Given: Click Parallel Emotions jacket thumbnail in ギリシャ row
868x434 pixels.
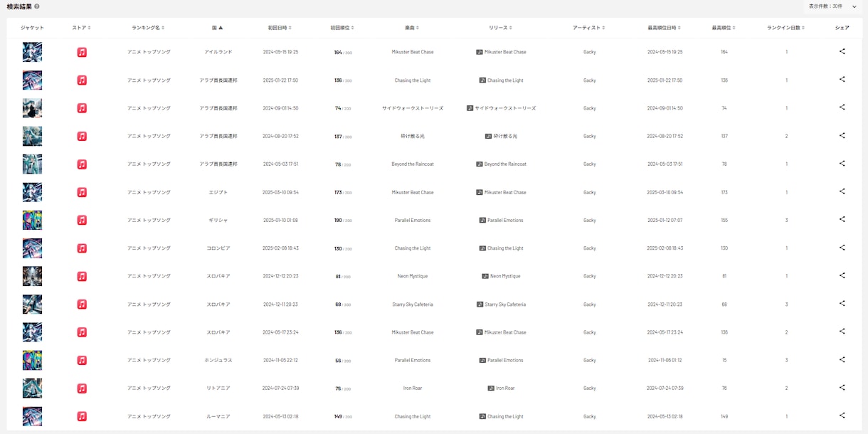Looking at the screenshot, I should pos(32,220).
